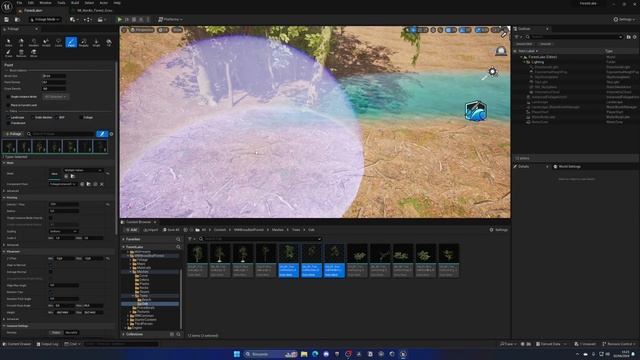Click the sun directional light gizmo in viewport
Image resolution: width=640 pixels, height=360 pixels.
pyautogui.click(x=492, y=72)
